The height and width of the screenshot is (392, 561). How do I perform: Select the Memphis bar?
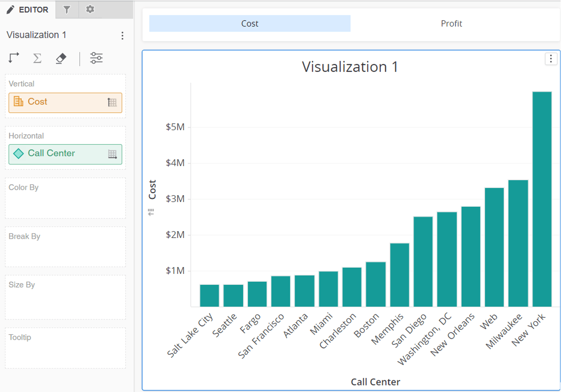400,275
